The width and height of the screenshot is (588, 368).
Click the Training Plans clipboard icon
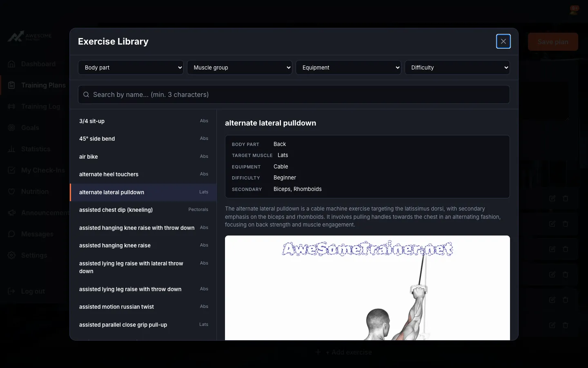[12, 85]
